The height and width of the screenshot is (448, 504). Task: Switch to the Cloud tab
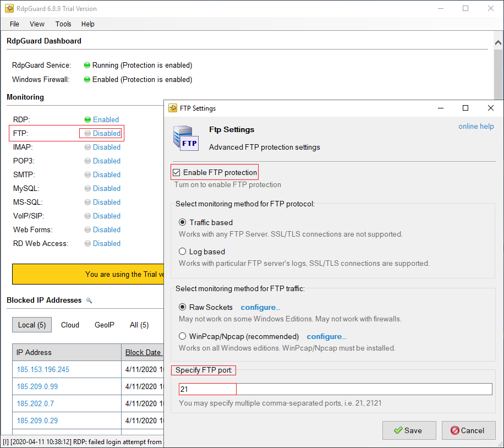(x=70, y=325)
